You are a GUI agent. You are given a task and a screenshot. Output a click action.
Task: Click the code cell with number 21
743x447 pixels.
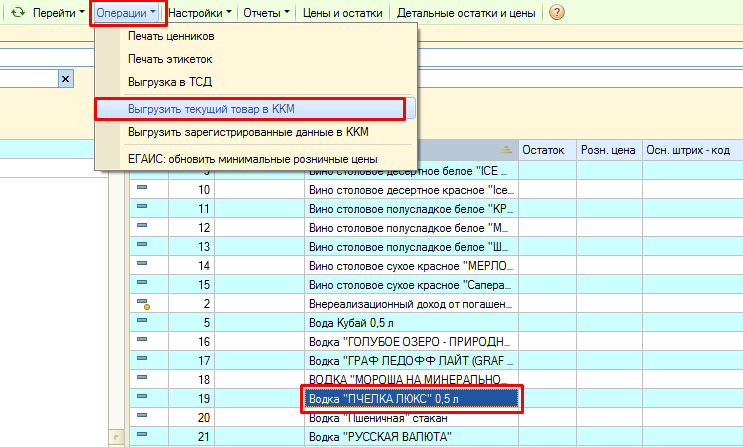click(x=191, y=437)
